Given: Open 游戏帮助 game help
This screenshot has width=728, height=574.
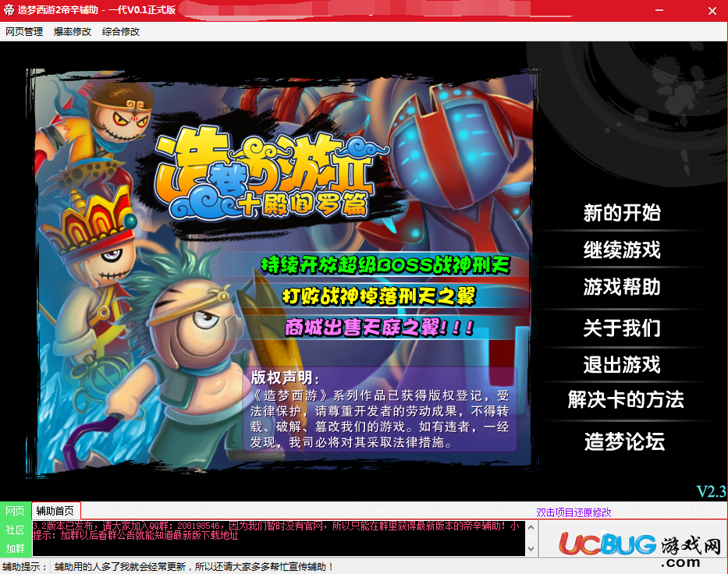Looking at the screenshot, I should [x=622, y=286].
